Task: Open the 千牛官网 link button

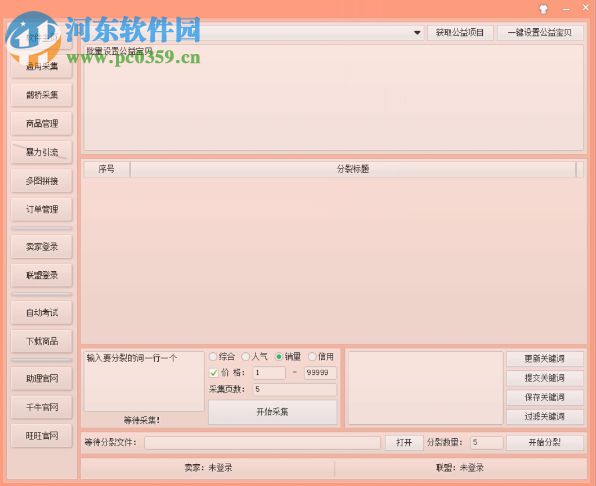Action: pyautogui.click(x=42, y=407)
